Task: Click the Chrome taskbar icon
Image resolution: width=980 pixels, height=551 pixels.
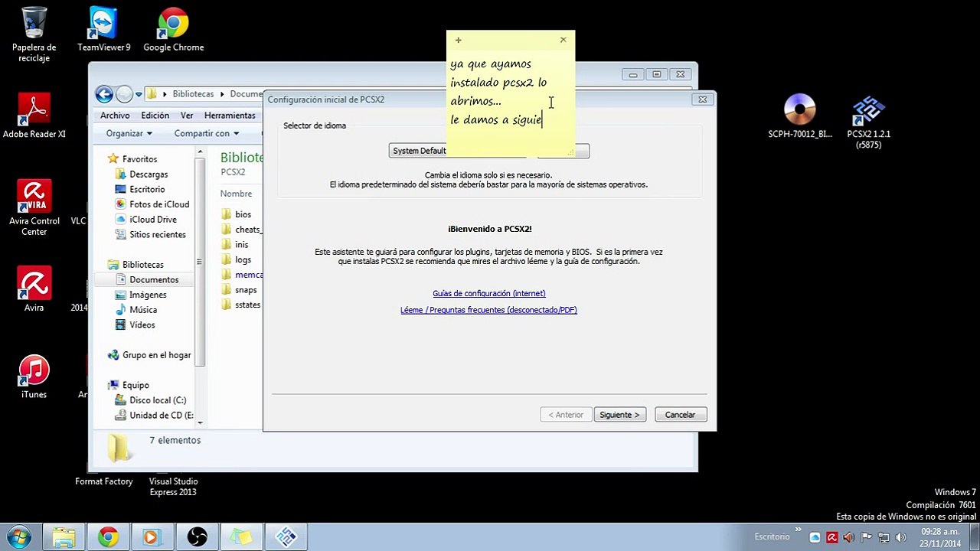Action: click(108, 537)
